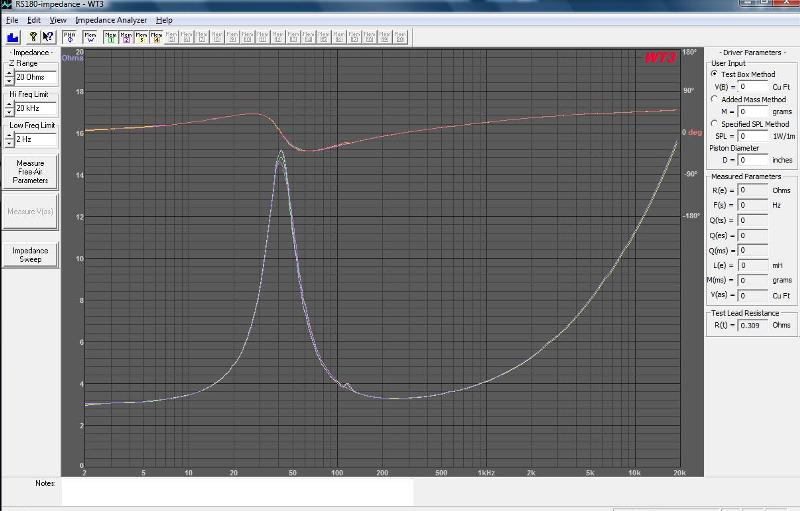Click the key icon in the toolbar
The height and width of the screenshot is (511, 800).
tap(33, 37)
